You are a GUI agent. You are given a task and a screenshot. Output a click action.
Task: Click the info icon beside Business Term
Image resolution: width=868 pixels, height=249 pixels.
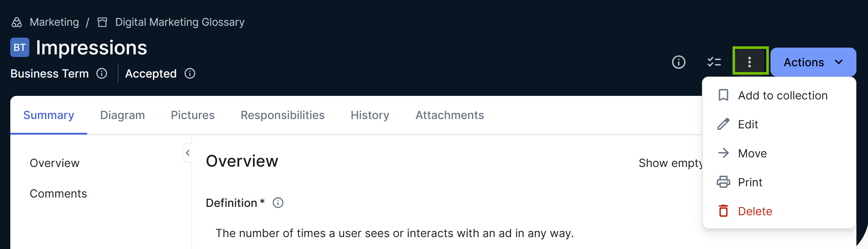[102, 73]
